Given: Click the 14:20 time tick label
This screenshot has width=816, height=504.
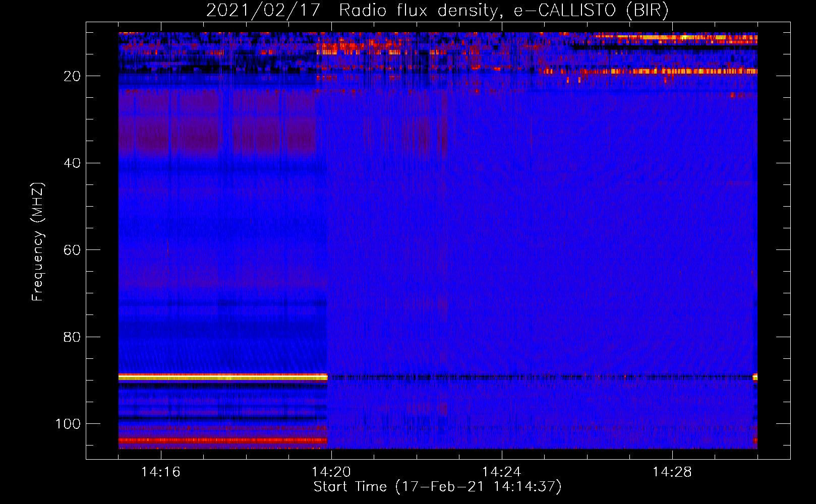Looking at the screenshot, I should pos(331,472).
